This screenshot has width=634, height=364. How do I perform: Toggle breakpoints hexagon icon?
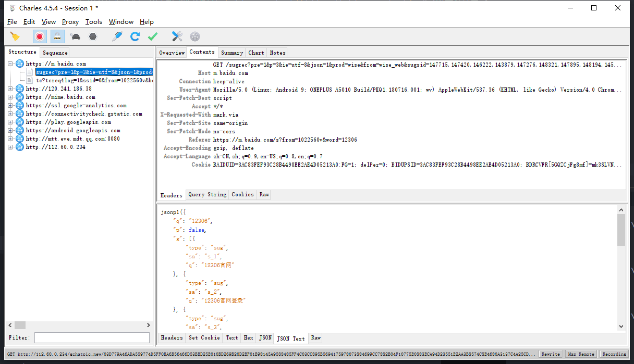[93, 36]
